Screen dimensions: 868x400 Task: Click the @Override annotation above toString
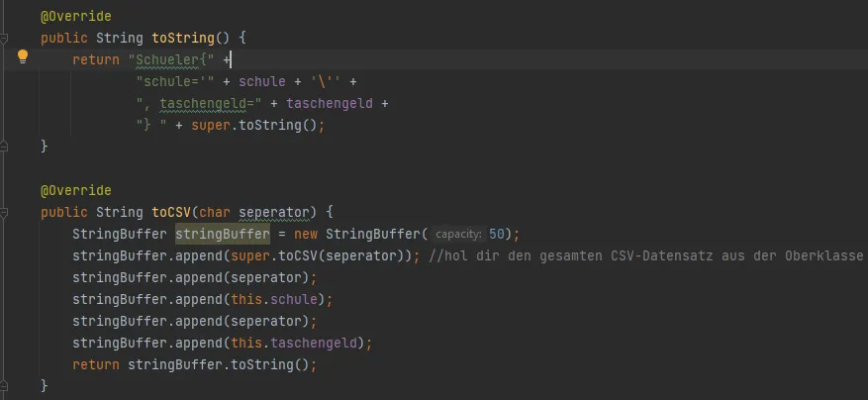(76, 16)
